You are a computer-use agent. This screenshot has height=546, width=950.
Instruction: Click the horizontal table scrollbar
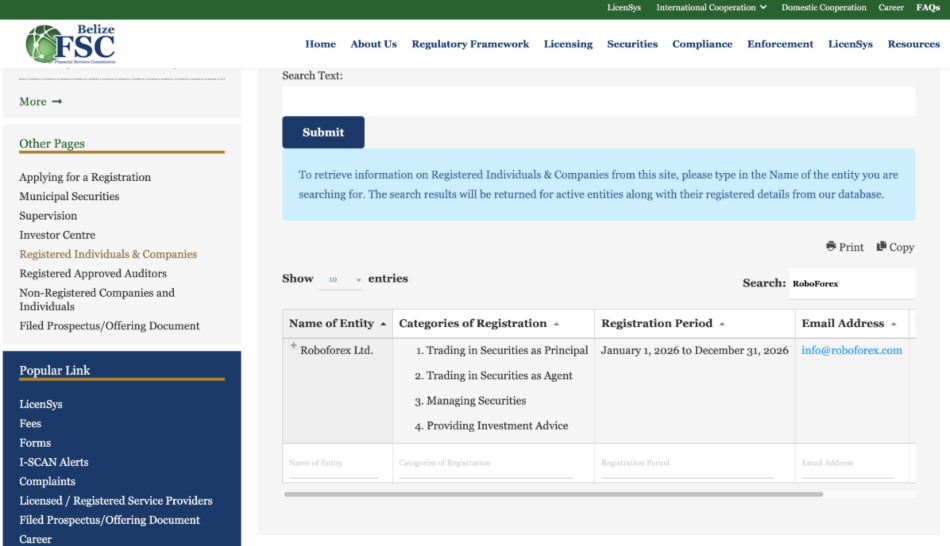tap(553, 494)
